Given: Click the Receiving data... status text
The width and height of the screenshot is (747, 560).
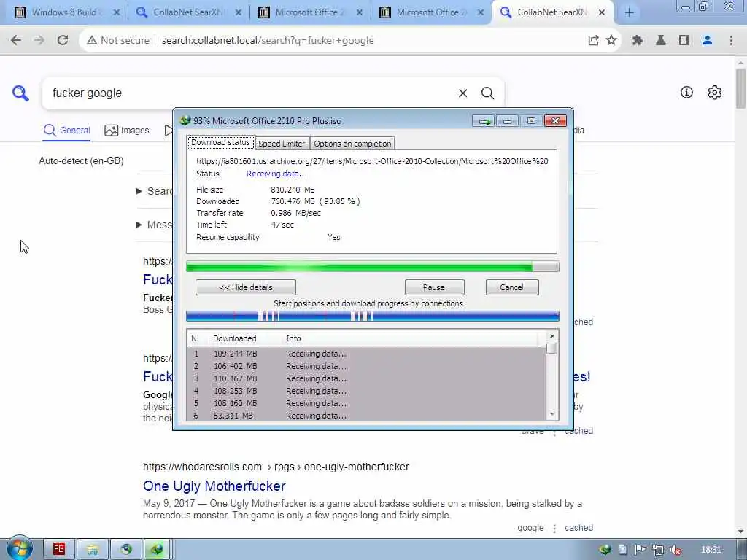Looking at the screenshot, I should tap(276, 174).
